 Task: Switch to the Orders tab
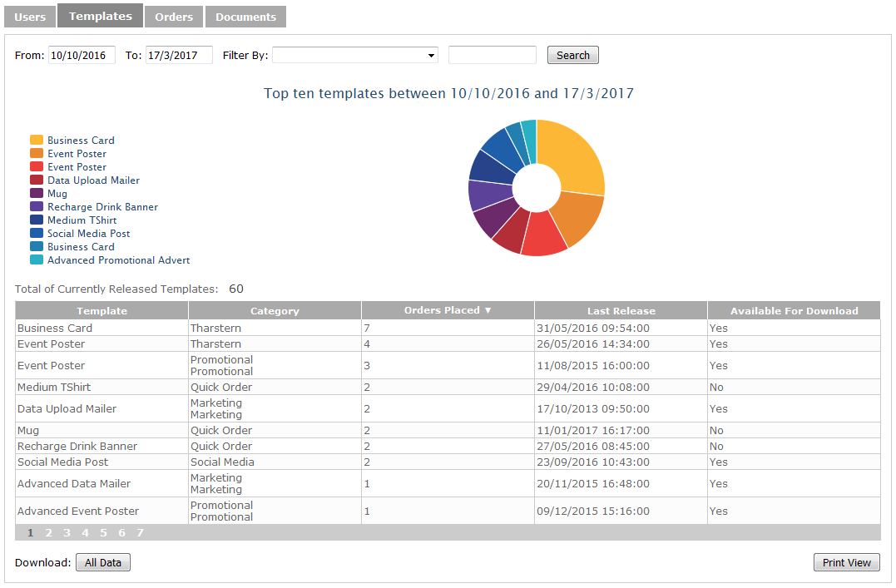[173, 17]
